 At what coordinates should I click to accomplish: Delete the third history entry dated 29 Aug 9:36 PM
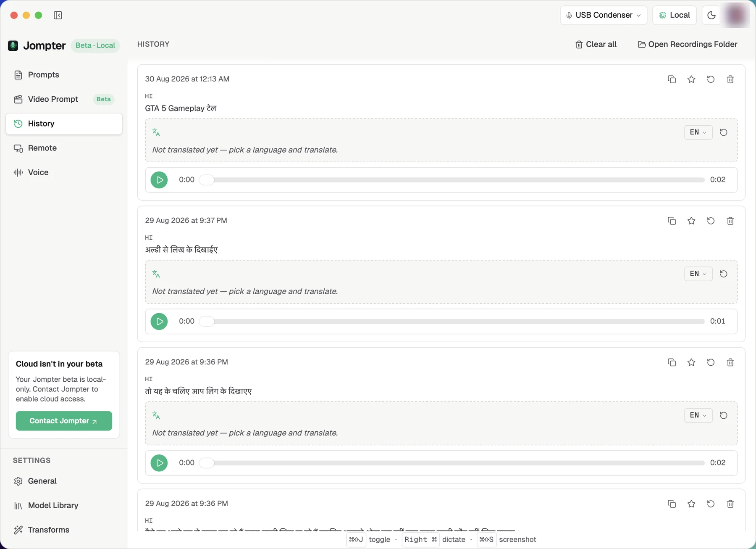730,362
